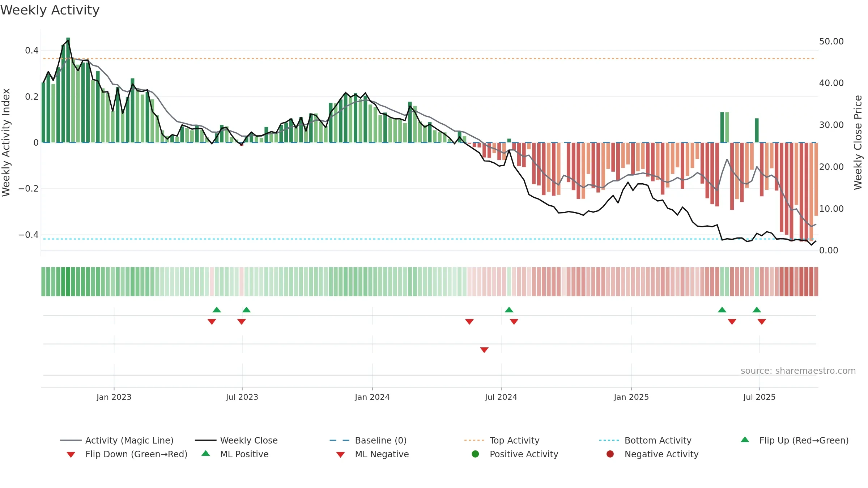Click the source: sharemaestro.com text
This screenshot has width=868, height=488.
click(798, 371)
